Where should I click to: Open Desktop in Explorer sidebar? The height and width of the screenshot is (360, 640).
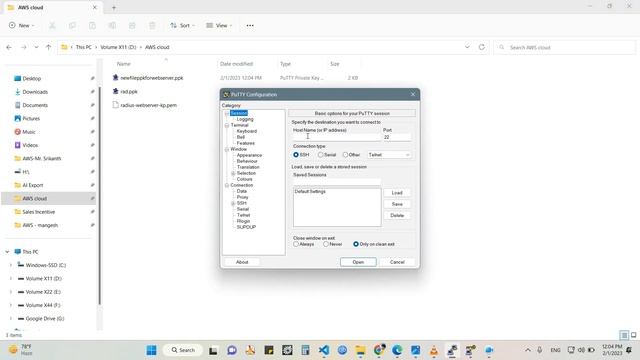coord(31,78)
